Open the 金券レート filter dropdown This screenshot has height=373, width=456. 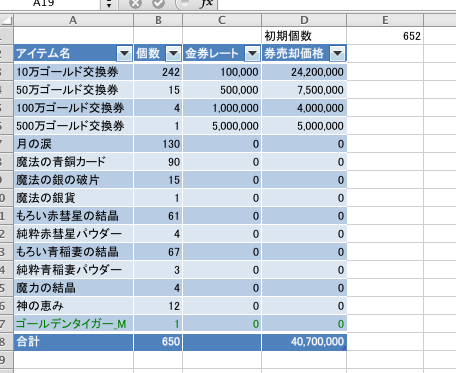point(252,53)
